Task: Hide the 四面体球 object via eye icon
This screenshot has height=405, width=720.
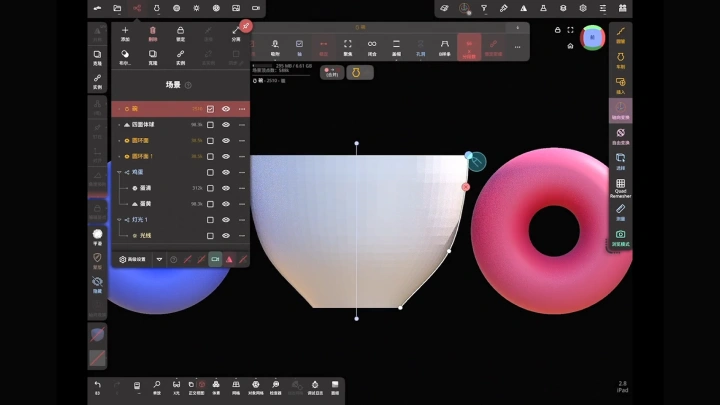Action: pos(226,125)
